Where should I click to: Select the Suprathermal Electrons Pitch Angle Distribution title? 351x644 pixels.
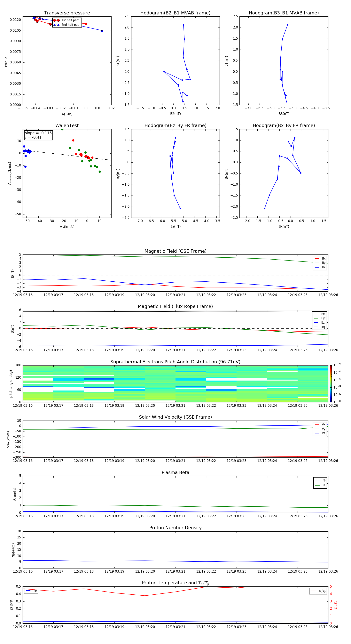[x=175, y=362]
